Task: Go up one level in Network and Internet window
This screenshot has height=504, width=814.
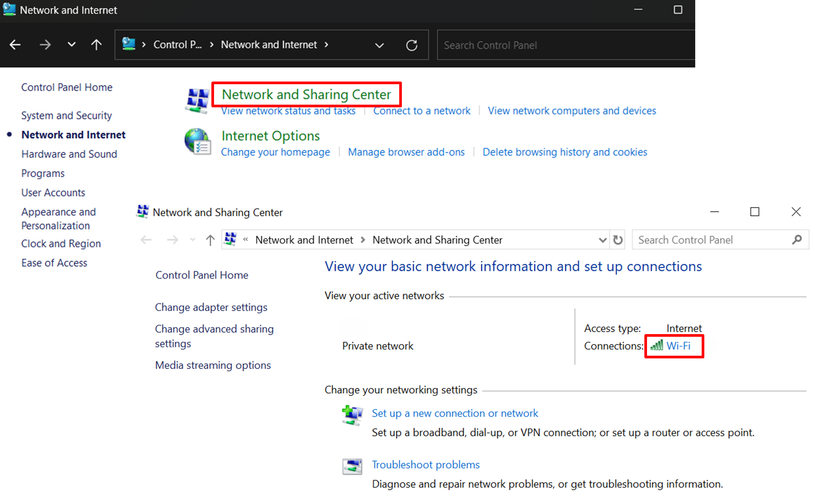Action: click(96, 45)
